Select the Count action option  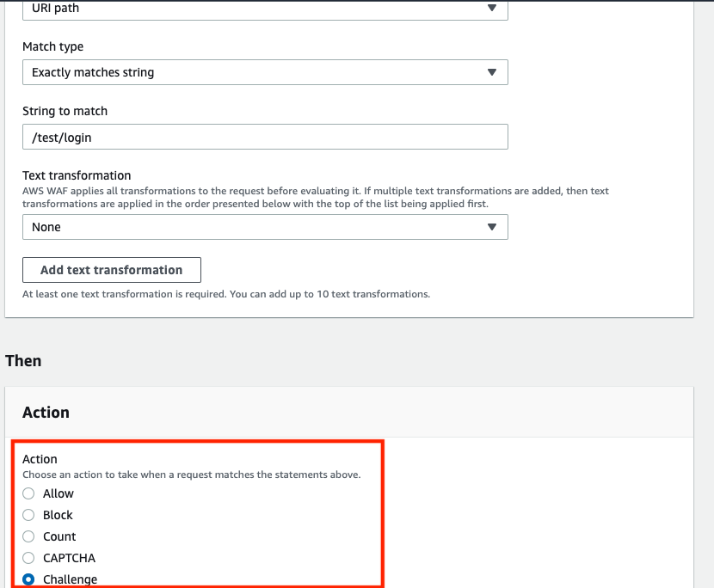[28, 536]
